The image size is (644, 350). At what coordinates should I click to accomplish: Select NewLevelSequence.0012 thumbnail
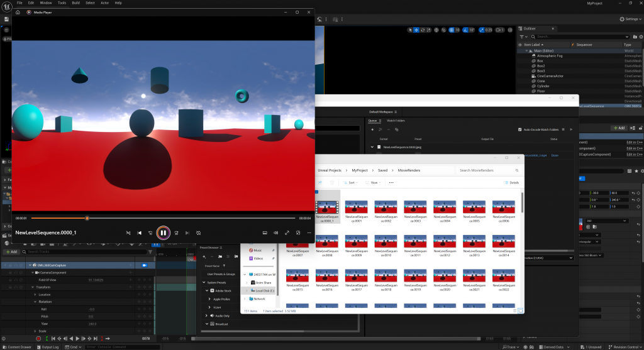click(x=445, y=246)
